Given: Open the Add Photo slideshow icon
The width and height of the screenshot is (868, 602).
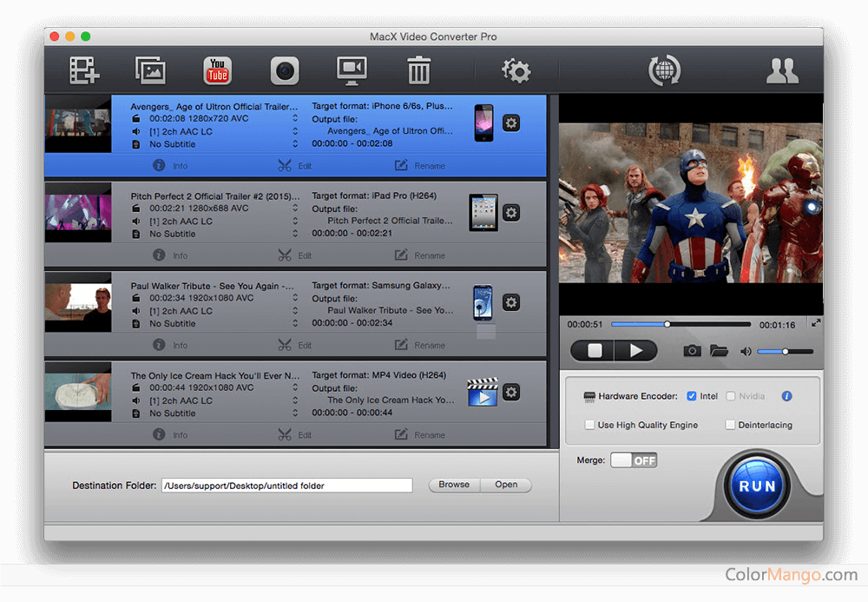Looking at the screenshot, I should coord(150,70).
